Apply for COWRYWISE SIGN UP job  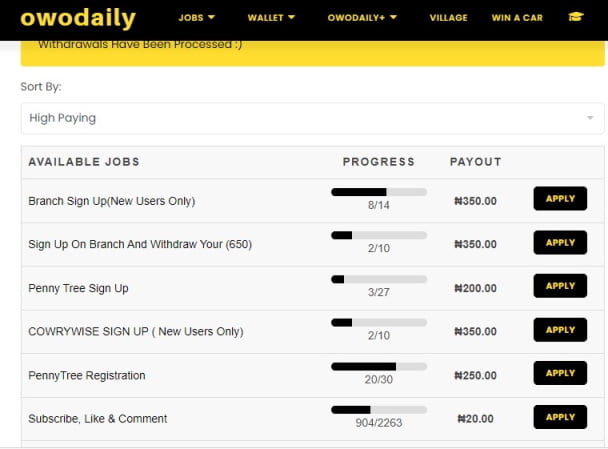[x=560, y=330]
